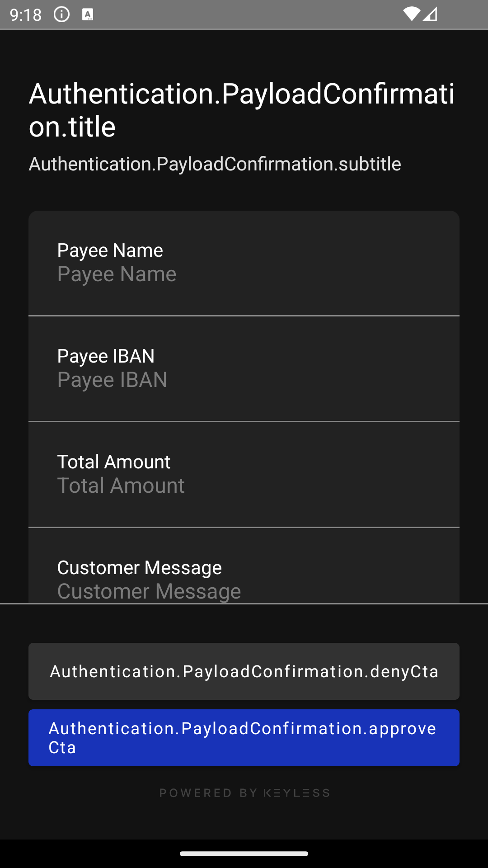This screenshot has height=868, width=488.
Task: Tap the gray Payee IBAN value
Action: [112, 380]
